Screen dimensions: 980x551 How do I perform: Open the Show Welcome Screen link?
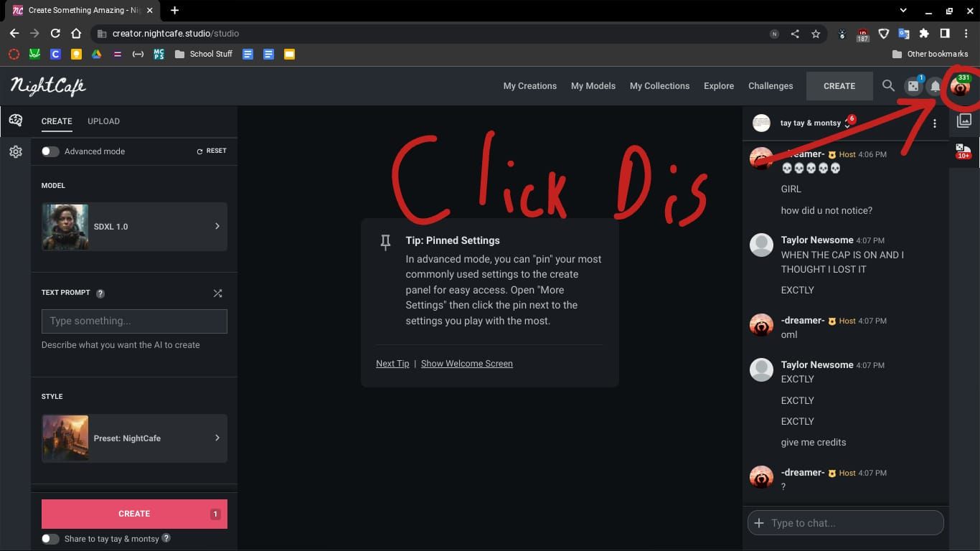tap(466, 363)
